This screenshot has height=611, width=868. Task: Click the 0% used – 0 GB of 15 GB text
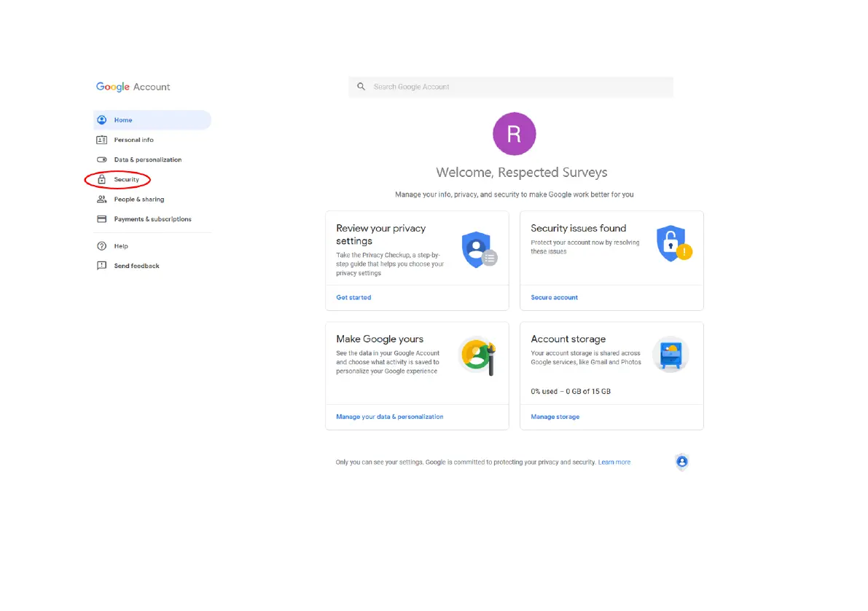571,392
